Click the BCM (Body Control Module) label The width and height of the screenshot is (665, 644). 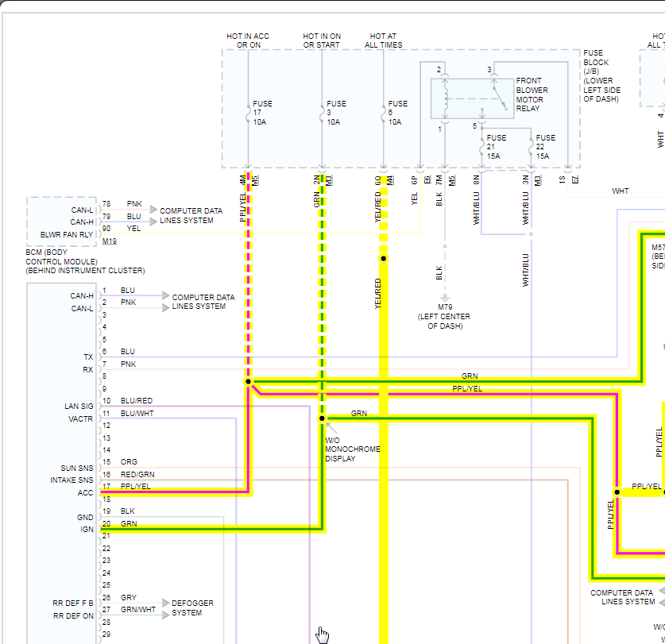(x=85, y=261)
